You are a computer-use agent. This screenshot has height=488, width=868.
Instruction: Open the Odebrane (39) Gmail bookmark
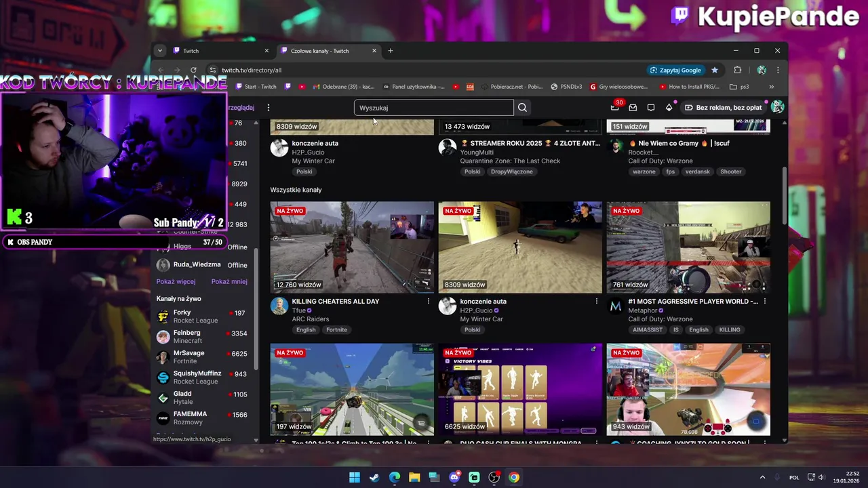click(344, 87)
